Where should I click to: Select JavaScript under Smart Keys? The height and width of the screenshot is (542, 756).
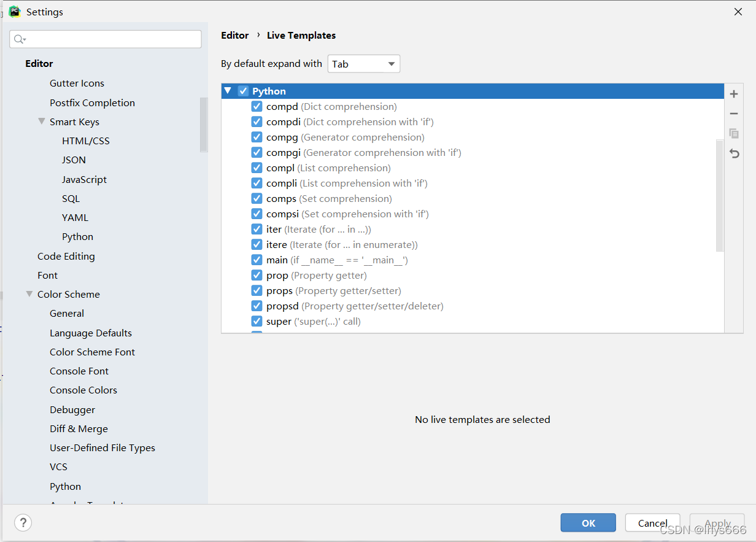tap(84, 179)
